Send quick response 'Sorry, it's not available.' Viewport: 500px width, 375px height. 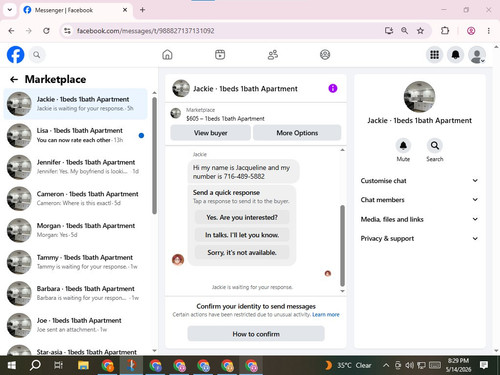coord(242,252)
